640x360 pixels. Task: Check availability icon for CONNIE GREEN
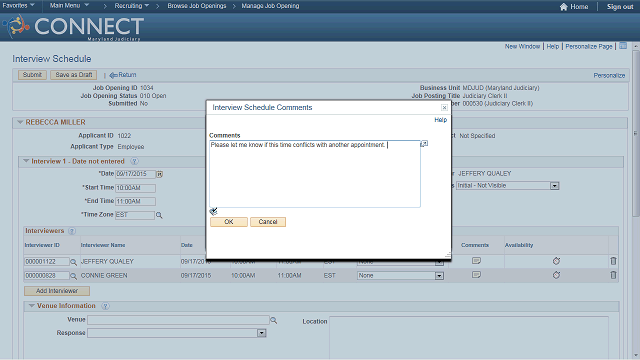[556, 275]
